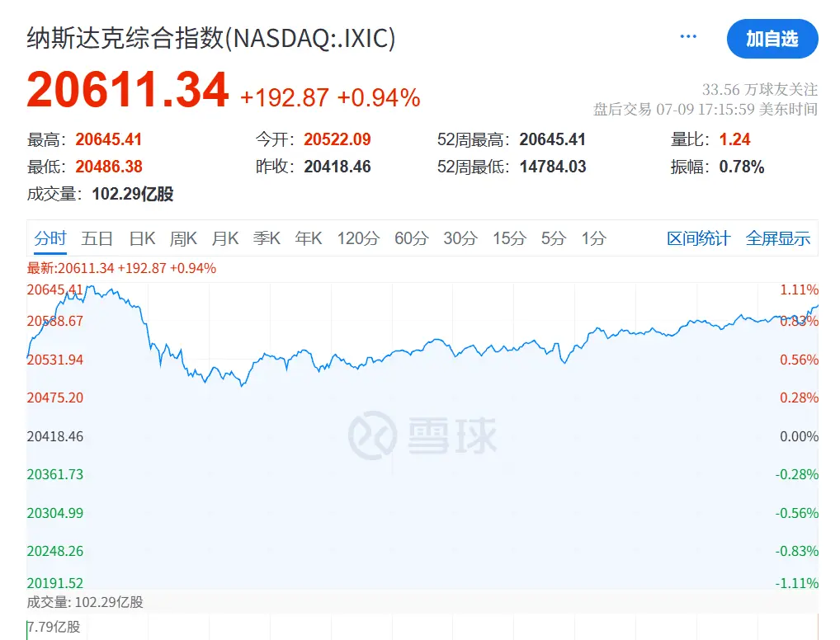Click the 20191.52 axis label
The image size is (840, 640).
[x=55, y=583]
